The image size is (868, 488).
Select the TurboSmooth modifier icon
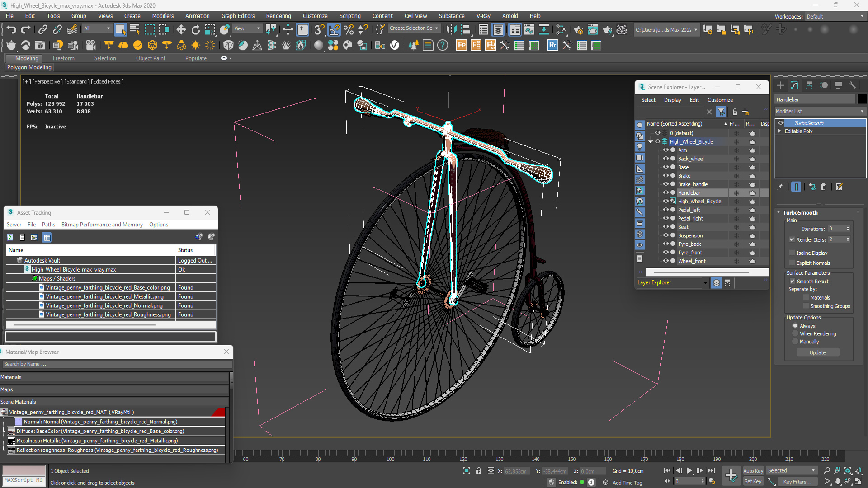point(779,123)
